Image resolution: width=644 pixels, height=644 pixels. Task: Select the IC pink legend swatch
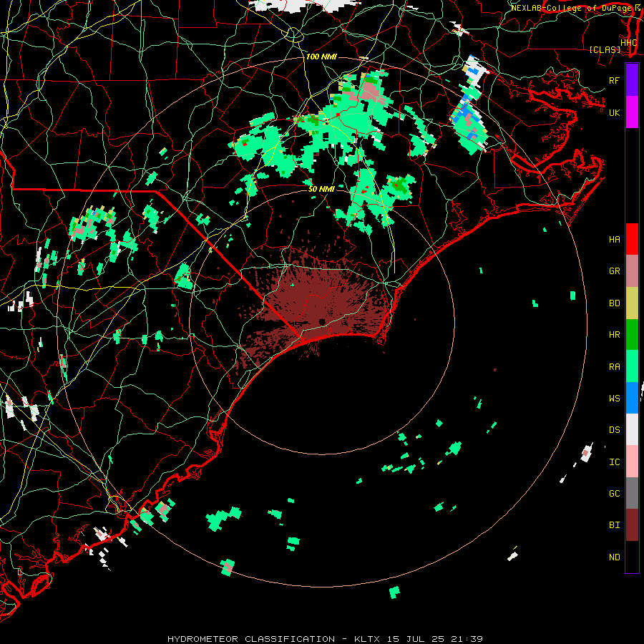click(632, 462)
